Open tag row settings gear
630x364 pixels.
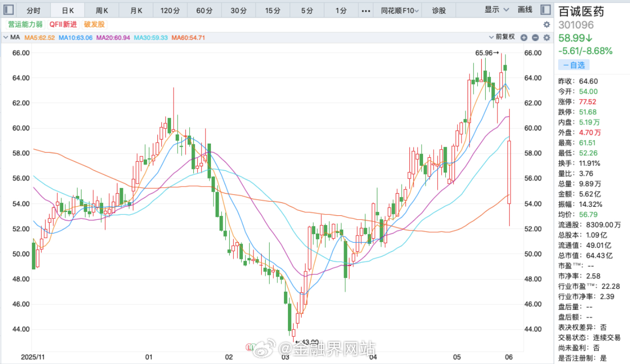tap(547, 24)
